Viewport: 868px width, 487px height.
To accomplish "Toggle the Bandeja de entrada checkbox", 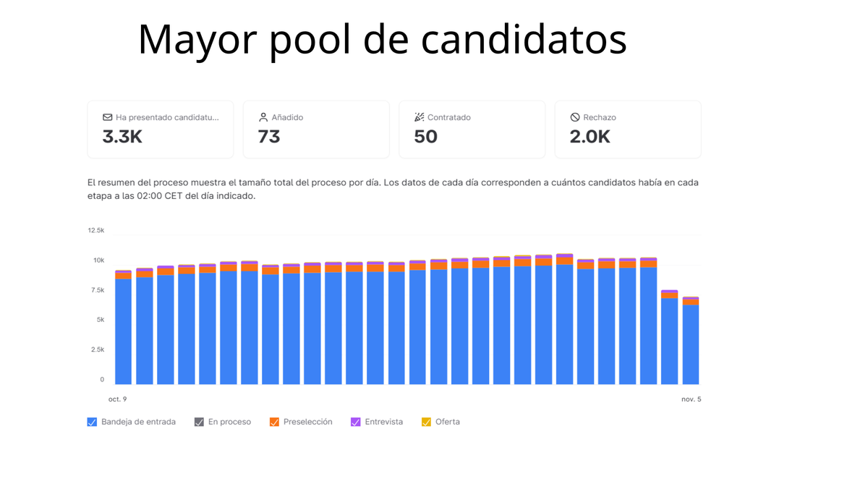I will click(x=92, y=422).
